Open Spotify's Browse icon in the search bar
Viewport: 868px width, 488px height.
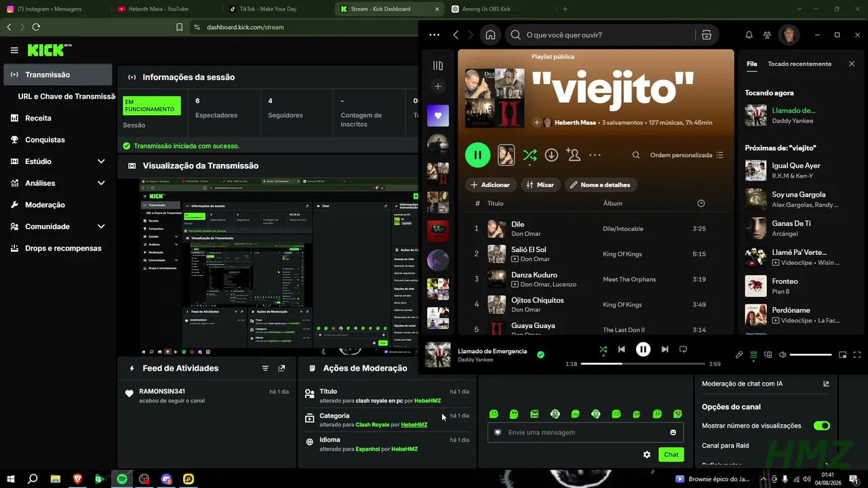coord(707,35)
